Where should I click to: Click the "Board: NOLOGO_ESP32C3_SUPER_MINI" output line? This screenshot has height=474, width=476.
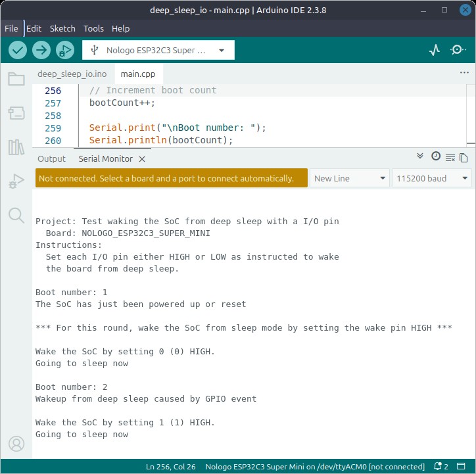click(x=128, y=233)
